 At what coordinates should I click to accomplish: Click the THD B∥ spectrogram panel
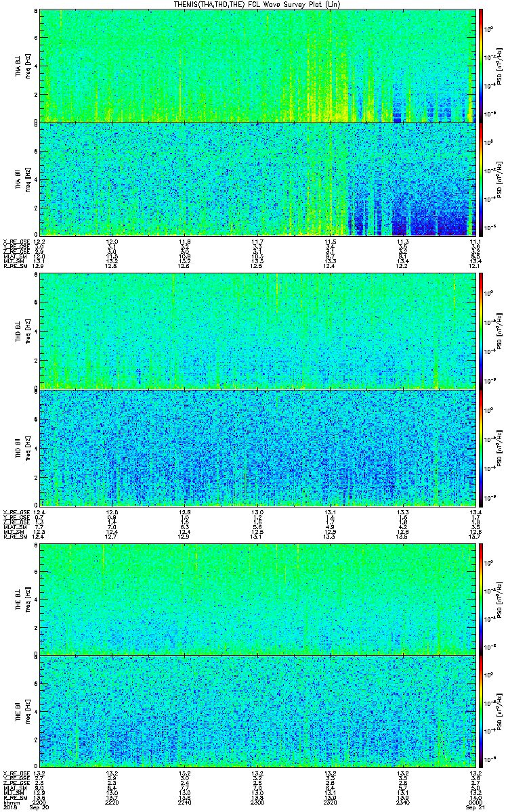[257, 447]
